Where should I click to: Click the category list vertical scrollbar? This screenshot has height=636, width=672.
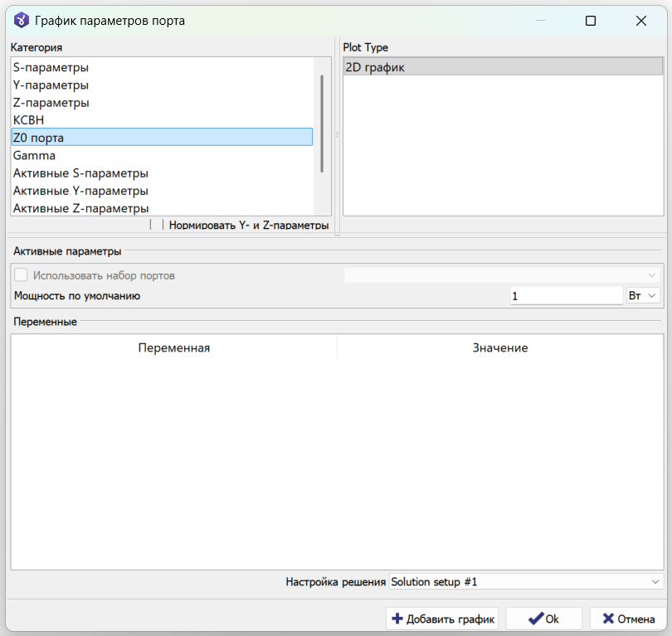(322, 124)
